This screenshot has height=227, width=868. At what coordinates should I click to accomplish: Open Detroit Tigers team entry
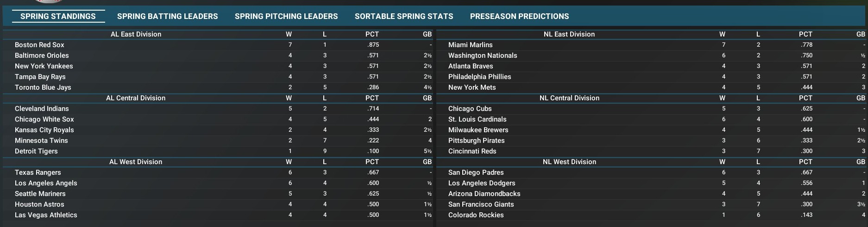[36, 151]
